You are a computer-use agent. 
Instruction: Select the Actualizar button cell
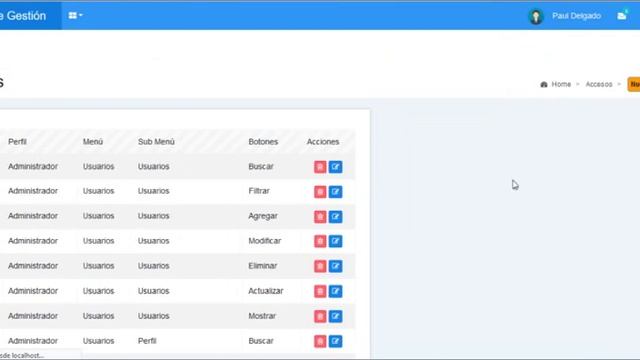[266, 291]
